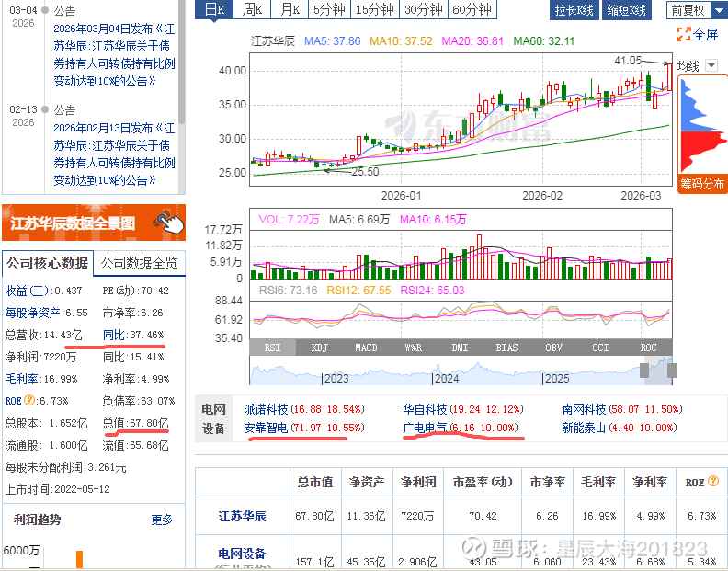
Task: Open the 均线 dropdown arrow
Action: (711, 65)
